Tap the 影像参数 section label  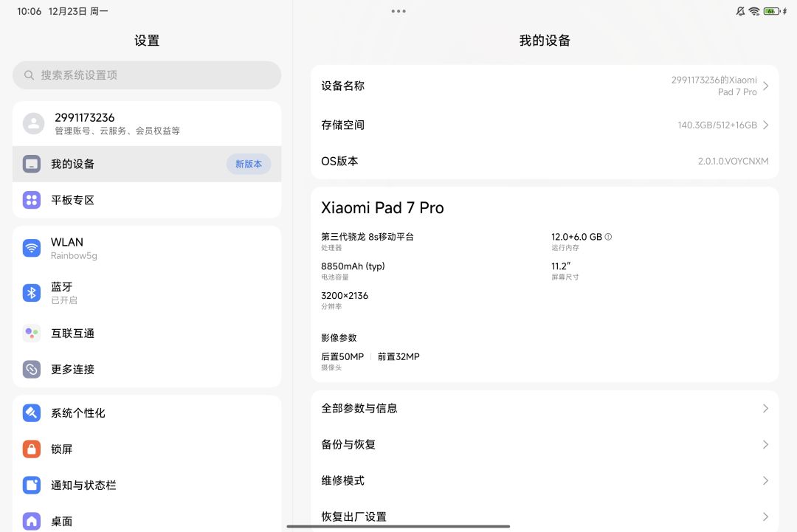tap(339, 338)
